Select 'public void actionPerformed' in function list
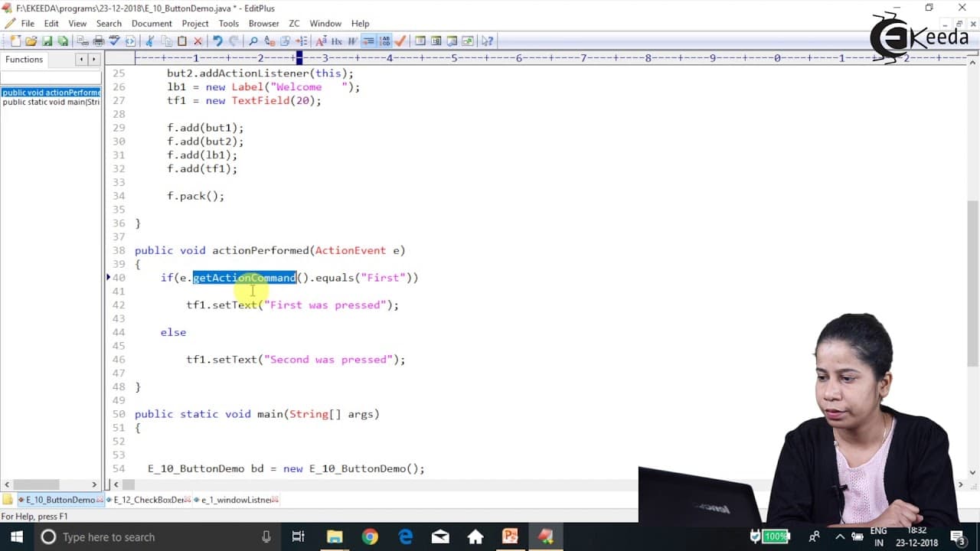The width and height of the screenshot is (980, 551). click(51, 93)
